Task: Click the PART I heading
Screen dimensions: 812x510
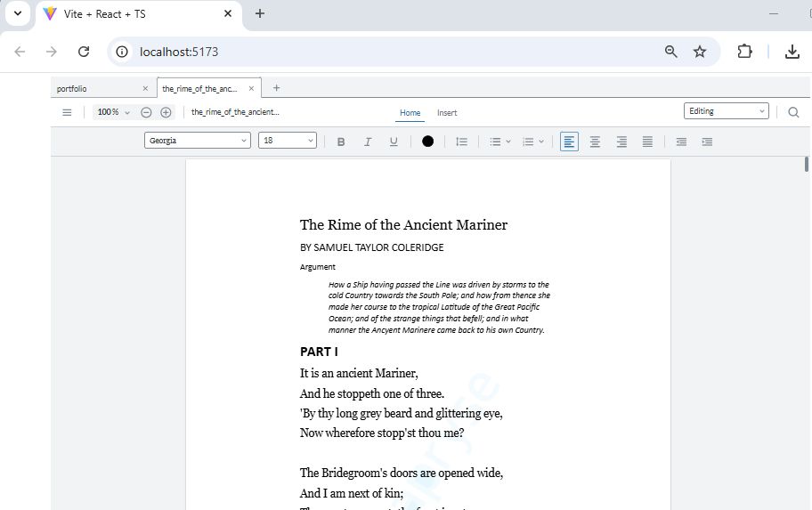Action: pyautogui.click(x=319, y=352)
